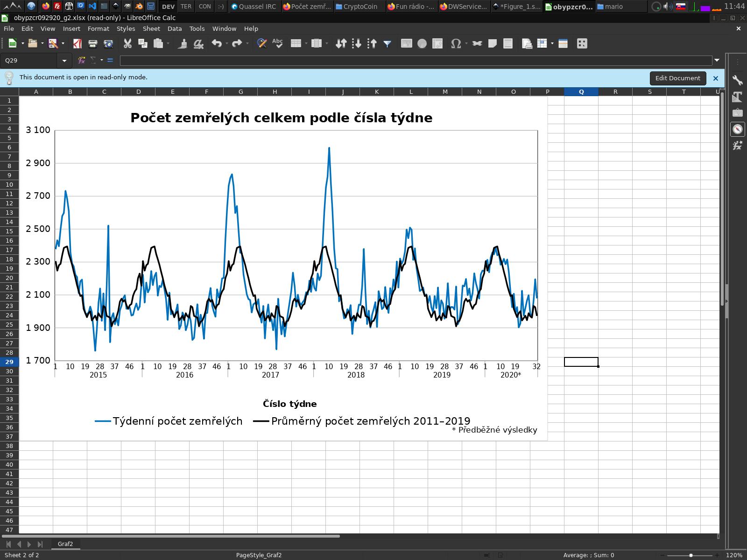Open the Name Box dropdown arrow
The height and width of the screenshot is (560, 747).
[64, 60]
